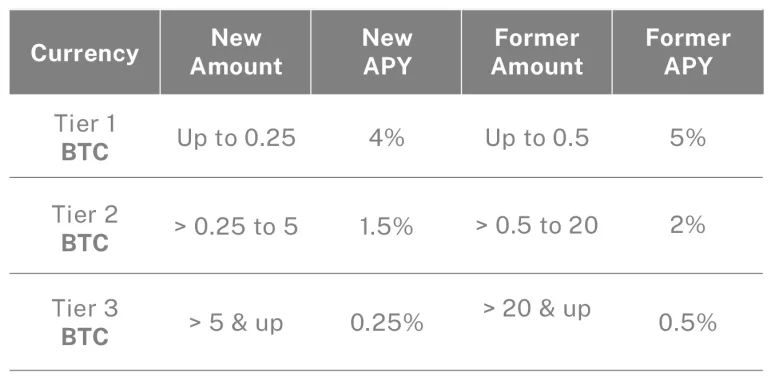This screenshot has width=775, height=384.
Task: Click the 5% Former APY cell
Action: coord(688,138)
